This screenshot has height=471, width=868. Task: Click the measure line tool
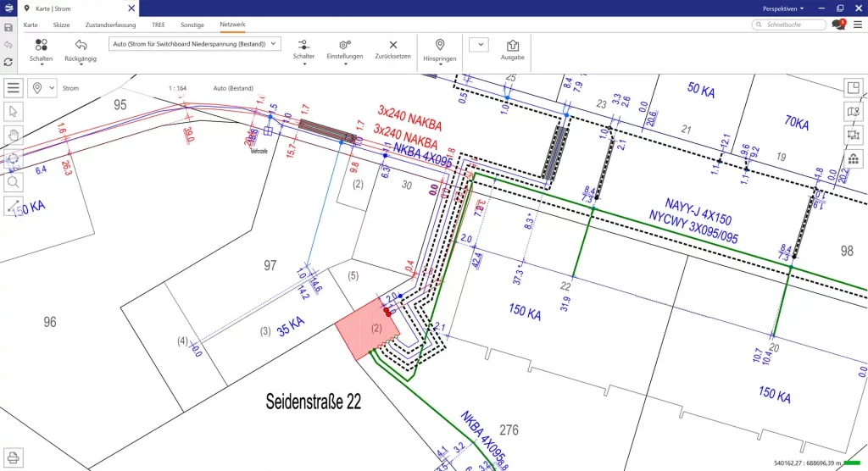[14, 205]
